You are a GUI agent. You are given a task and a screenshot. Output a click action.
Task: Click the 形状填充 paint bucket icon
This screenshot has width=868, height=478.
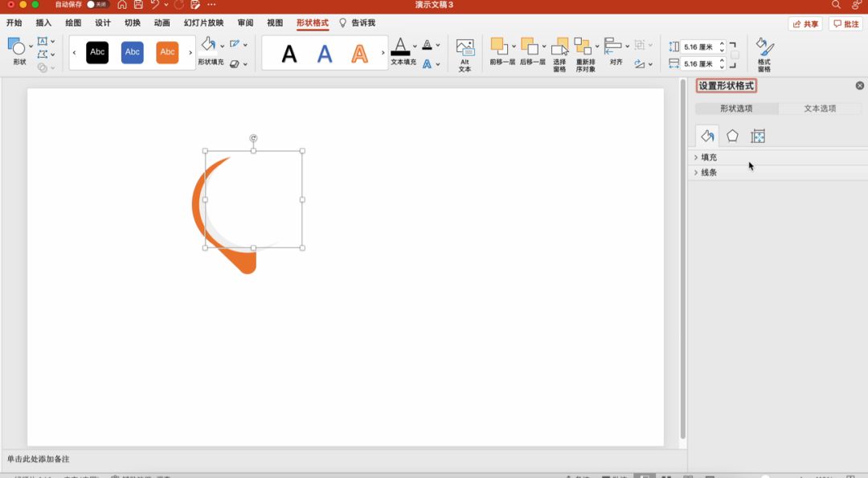tap(209, 44)
